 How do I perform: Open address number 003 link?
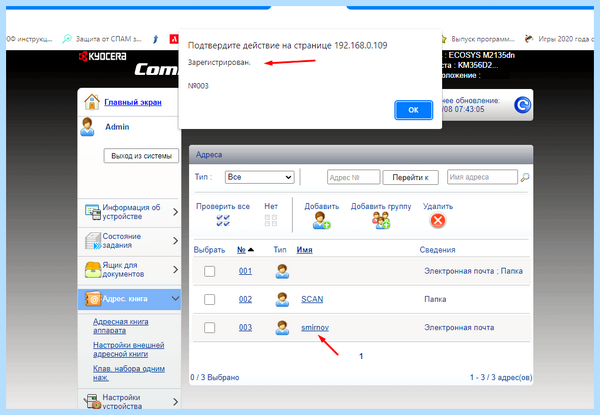(x=245, y=327)
